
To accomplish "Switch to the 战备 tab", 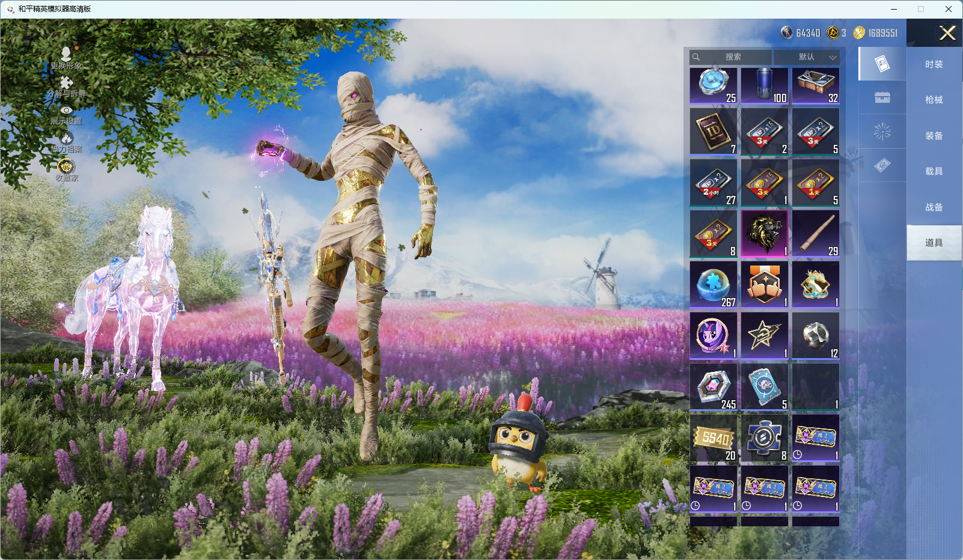I will point(934,207).
